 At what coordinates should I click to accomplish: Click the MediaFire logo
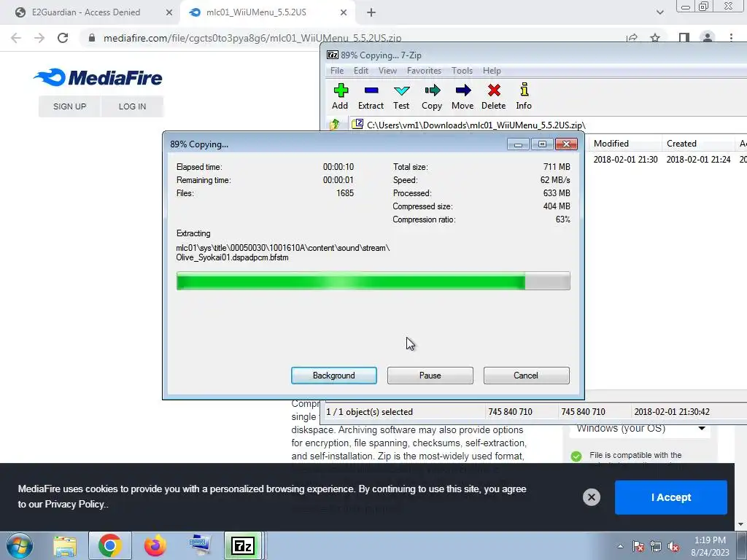(98, 77)
